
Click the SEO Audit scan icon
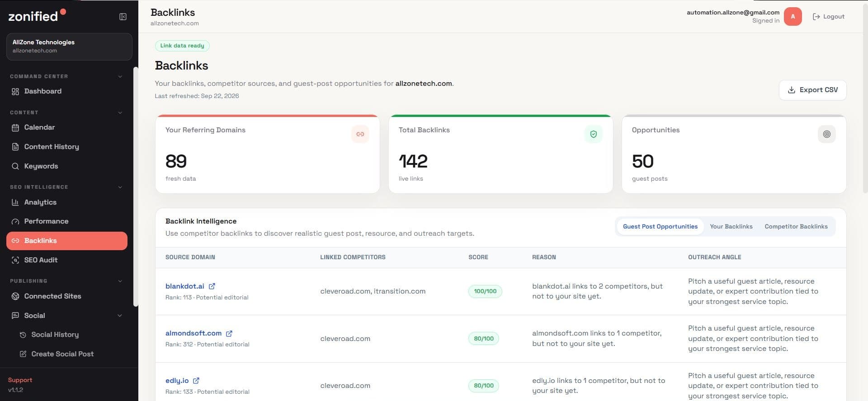[15, 260]
